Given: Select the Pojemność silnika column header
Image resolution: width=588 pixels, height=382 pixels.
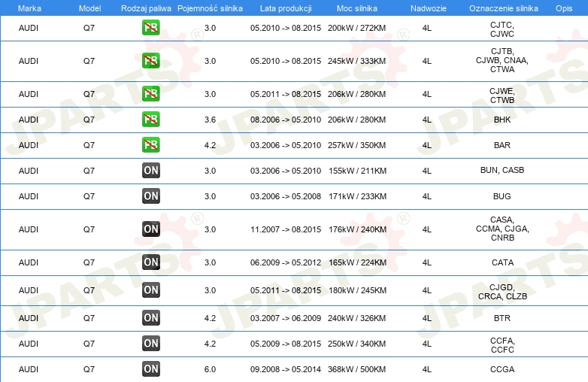Looking at the screenshot, I should click(x=210, y=8).
